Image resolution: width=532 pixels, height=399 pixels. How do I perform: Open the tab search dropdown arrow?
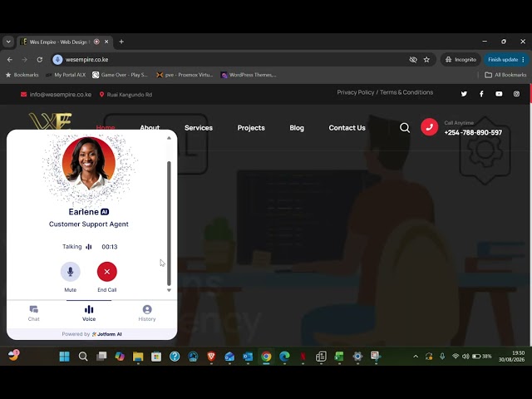[8, 42]
